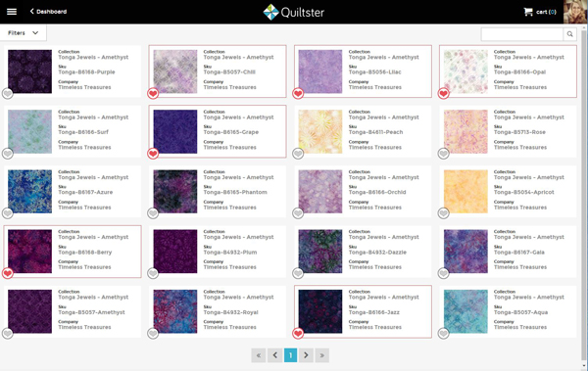Open the hamburger menu icon
This screenshot has height=371, width=588.
coord(12,12)
